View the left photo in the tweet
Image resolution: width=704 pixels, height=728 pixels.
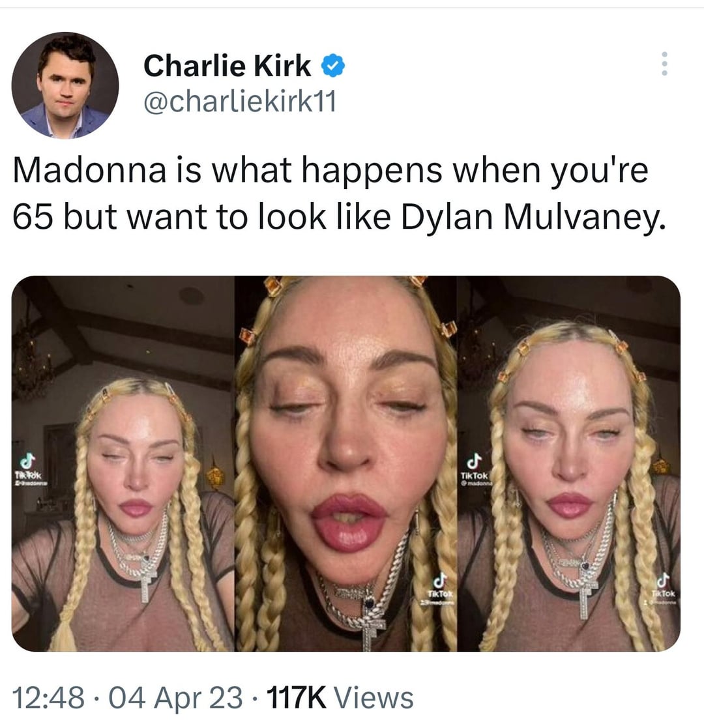click(123, 463)
